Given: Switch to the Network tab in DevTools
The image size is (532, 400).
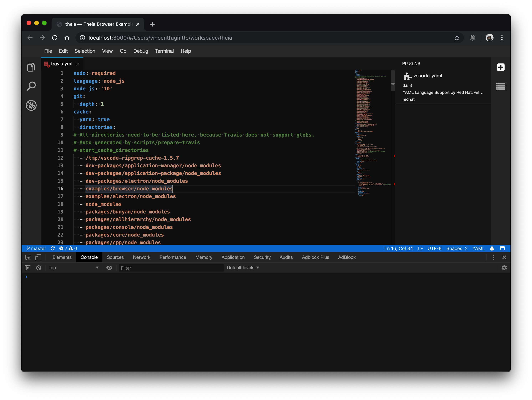Looking at the screenshot, I should [141, 257].
